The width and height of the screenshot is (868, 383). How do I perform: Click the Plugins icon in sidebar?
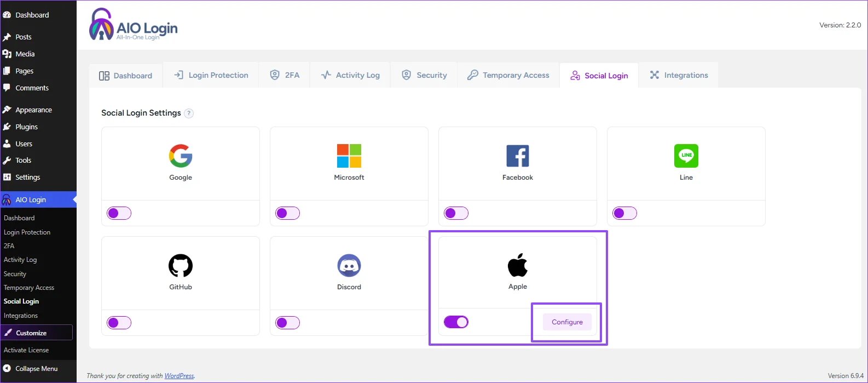point(7,127)
